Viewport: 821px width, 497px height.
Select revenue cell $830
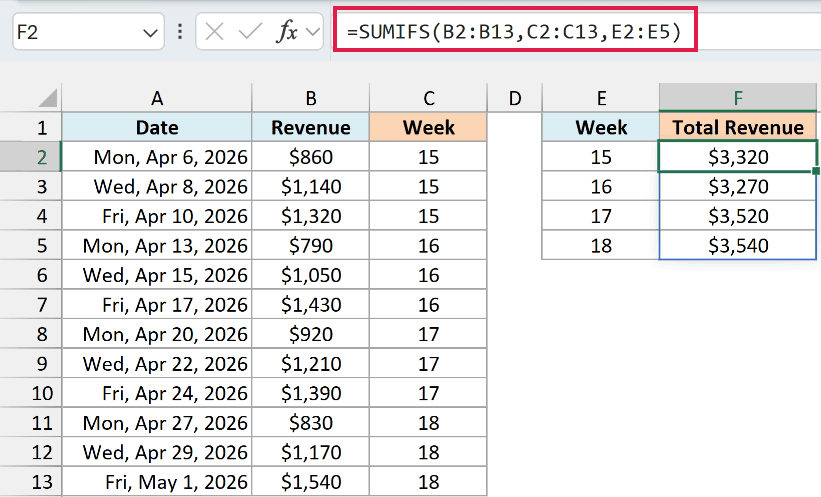pos(310,423)
